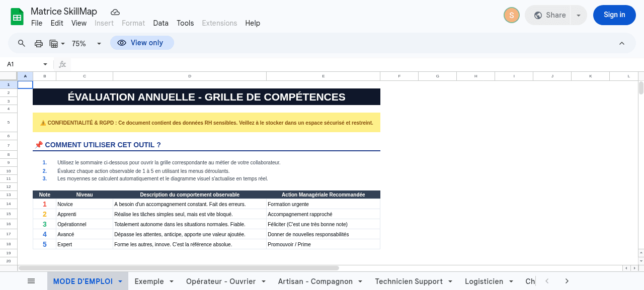This screenshot has width=644, height=290.
Task: Click Donner de nouvelles responsabilités cell
Action: [x=324, y=234]
